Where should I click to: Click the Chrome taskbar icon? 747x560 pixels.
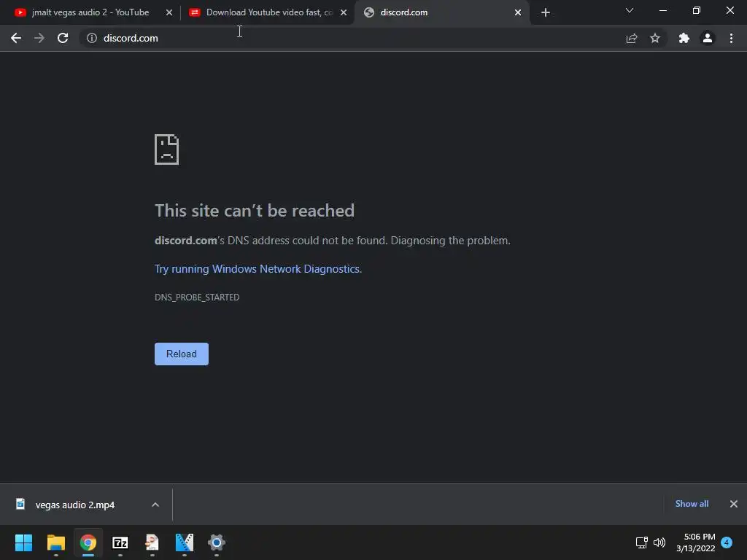pyautogui.click(x=88, y=542)
